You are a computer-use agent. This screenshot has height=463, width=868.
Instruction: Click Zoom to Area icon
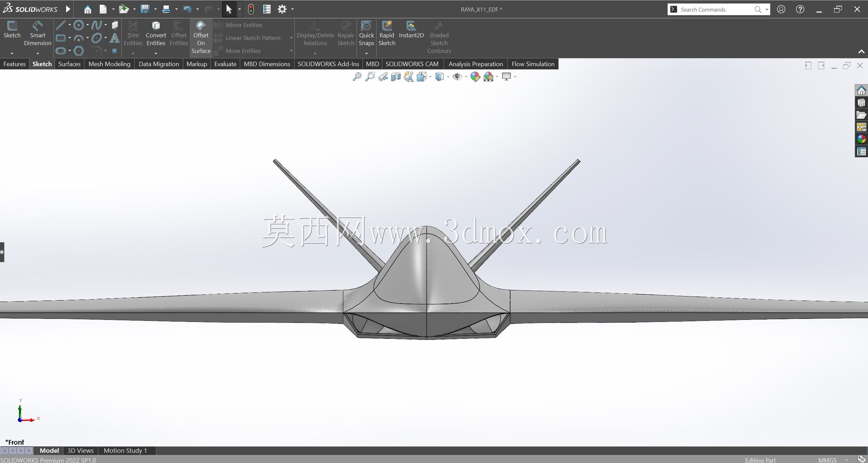[x=370, y=77]
